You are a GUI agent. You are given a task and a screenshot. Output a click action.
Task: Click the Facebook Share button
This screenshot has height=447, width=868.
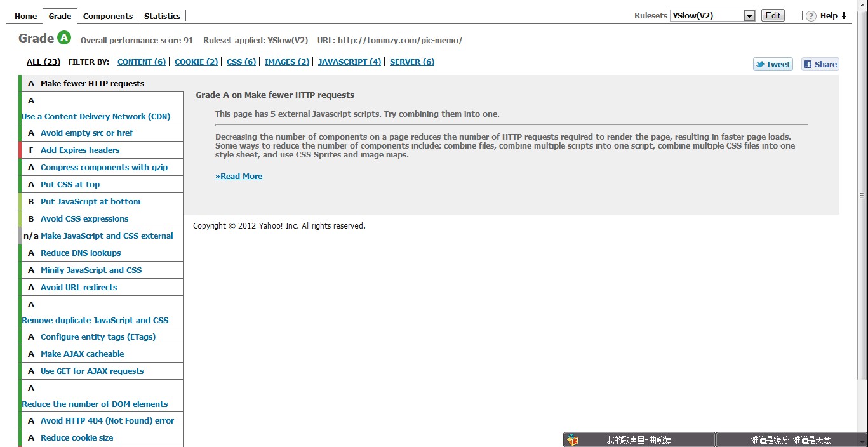[x=820, y=64]
